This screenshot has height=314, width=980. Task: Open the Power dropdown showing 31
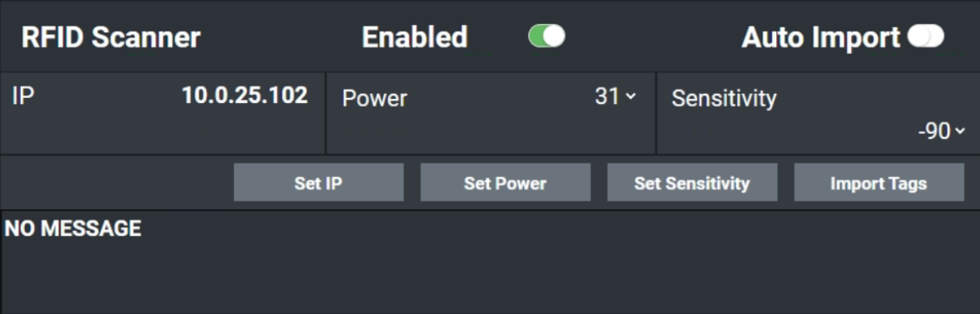tap(615, 96)
